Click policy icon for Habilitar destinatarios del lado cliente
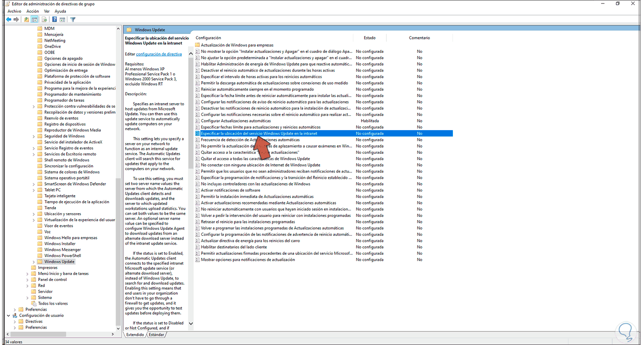The image size is (644, 345). pos(197,247)
